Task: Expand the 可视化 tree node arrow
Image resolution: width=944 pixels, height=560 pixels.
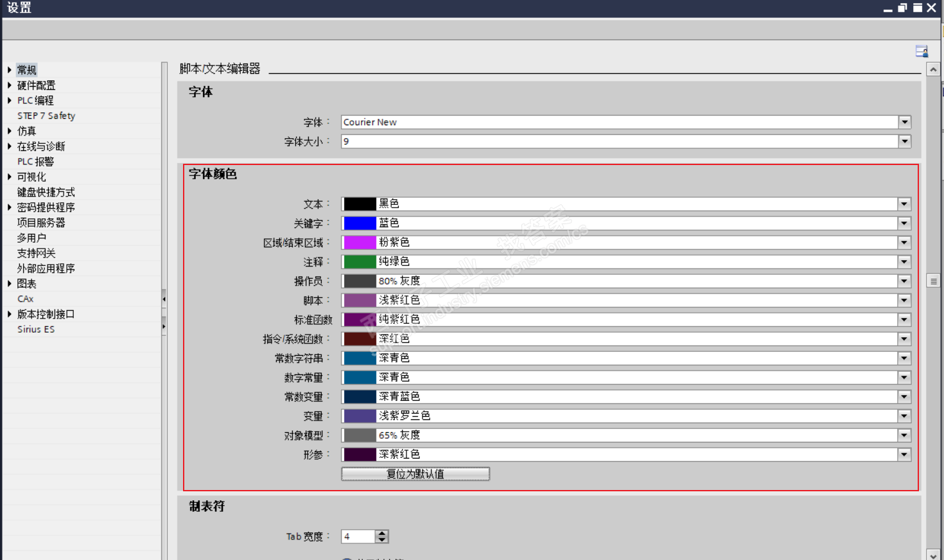Action: coord(10,177)
